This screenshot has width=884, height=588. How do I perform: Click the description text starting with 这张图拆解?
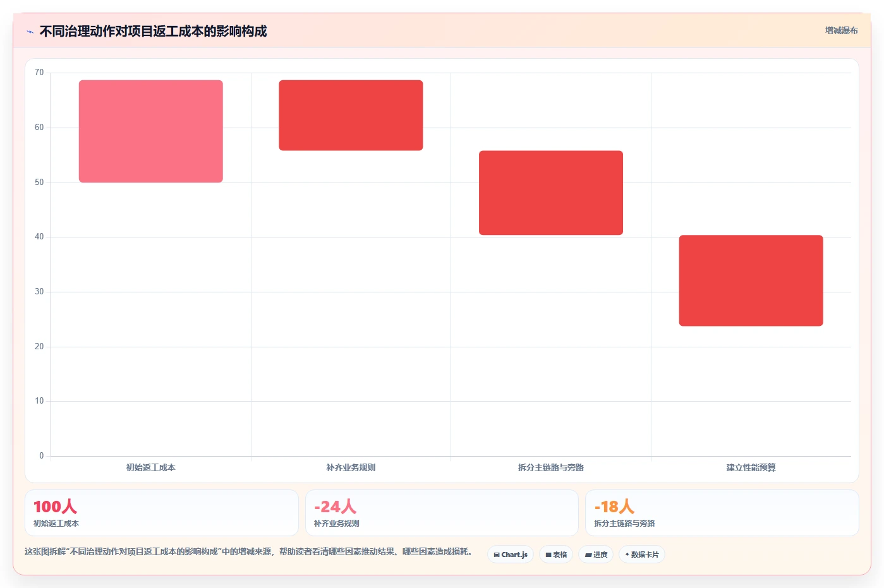tap(249, 551)
